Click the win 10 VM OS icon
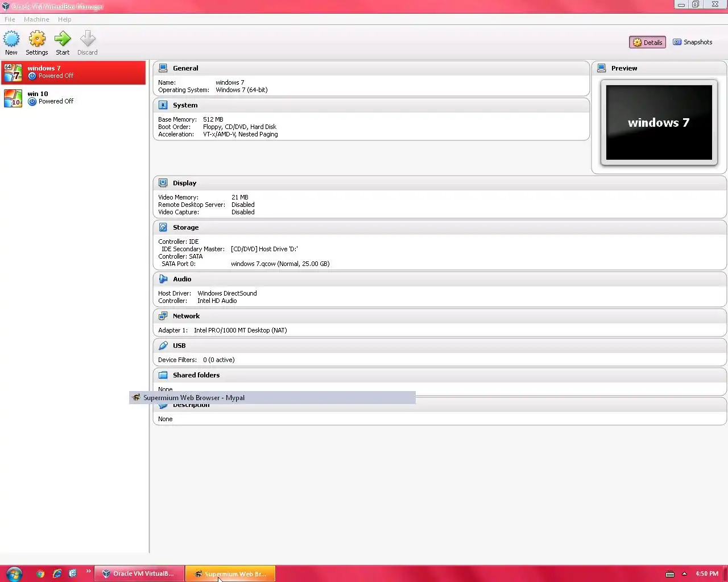The image size is (728, 582). 13,98
